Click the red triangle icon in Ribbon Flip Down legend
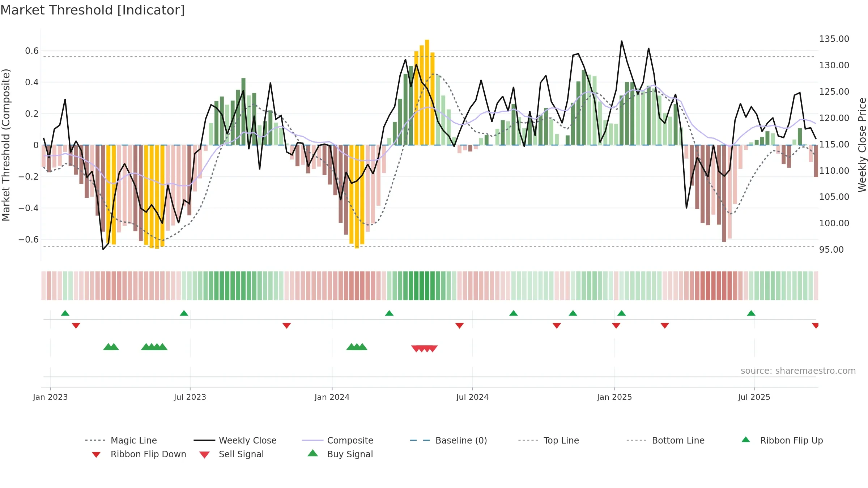 point(96,455)
